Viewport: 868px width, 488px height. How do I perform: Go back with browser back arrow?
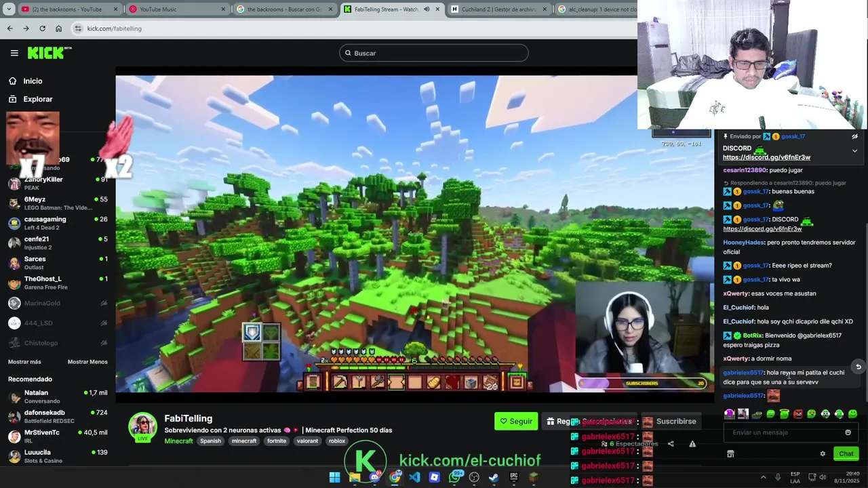tap(9, 28)
